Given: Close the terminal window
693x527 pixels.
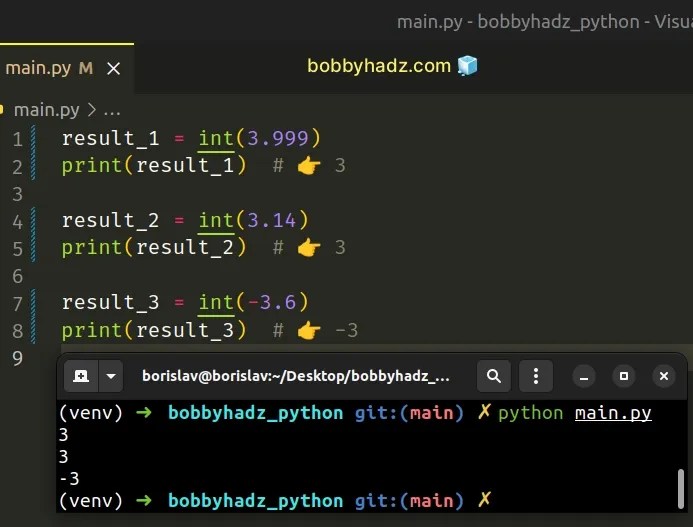Looking at the screenshot, I should (x=664, y=376).
